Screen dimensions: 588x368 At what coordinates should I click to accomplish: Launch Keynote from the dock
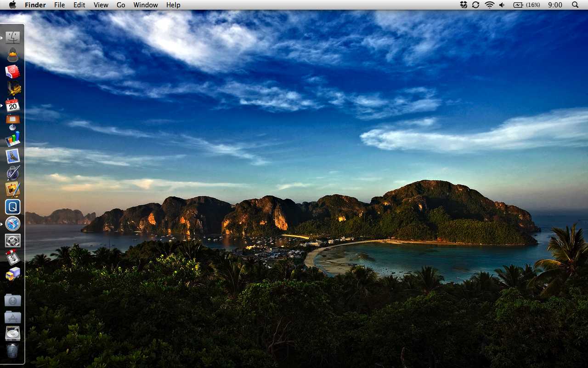[x=12, y=122]
